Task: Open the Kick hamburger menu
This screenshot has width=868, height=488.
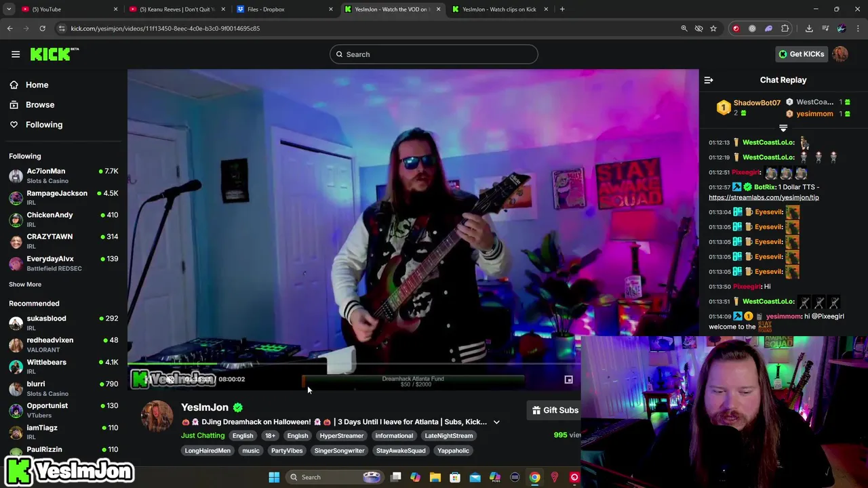Action: tap(16, 54)
